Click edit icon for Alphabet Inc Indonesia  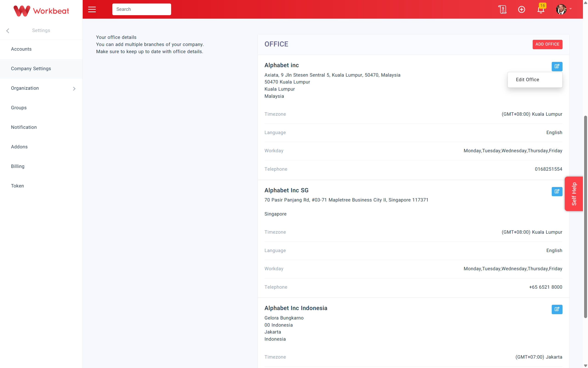tap(557, 309)
